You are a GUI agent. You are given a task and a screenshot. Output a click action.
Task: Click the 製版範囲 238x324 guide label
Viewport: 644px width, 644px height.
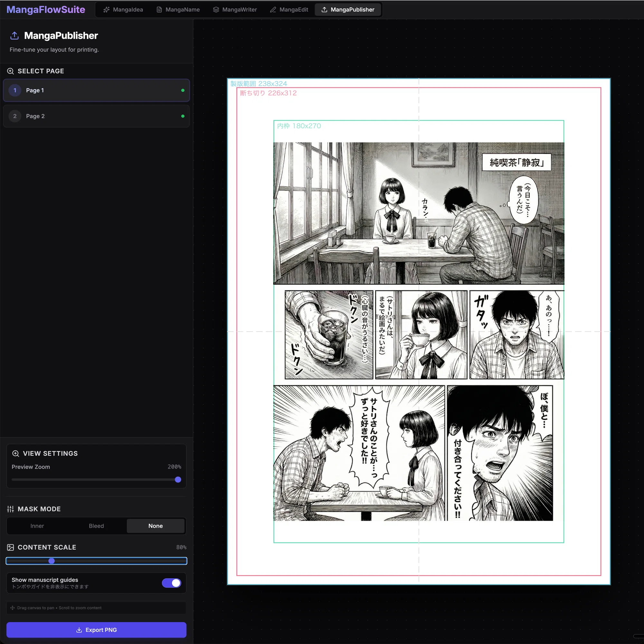(259, 84)
